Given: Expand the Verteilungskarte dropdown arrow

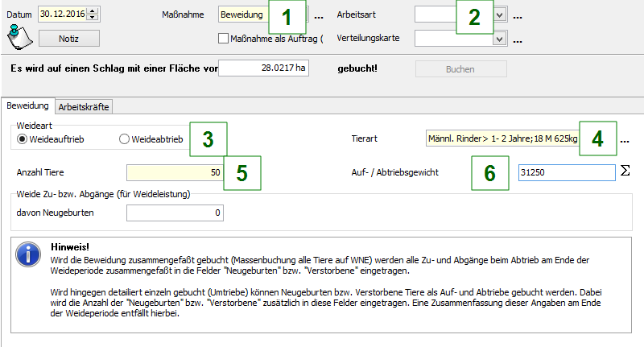Looking at the screenshot, I should tap(499, 39).
